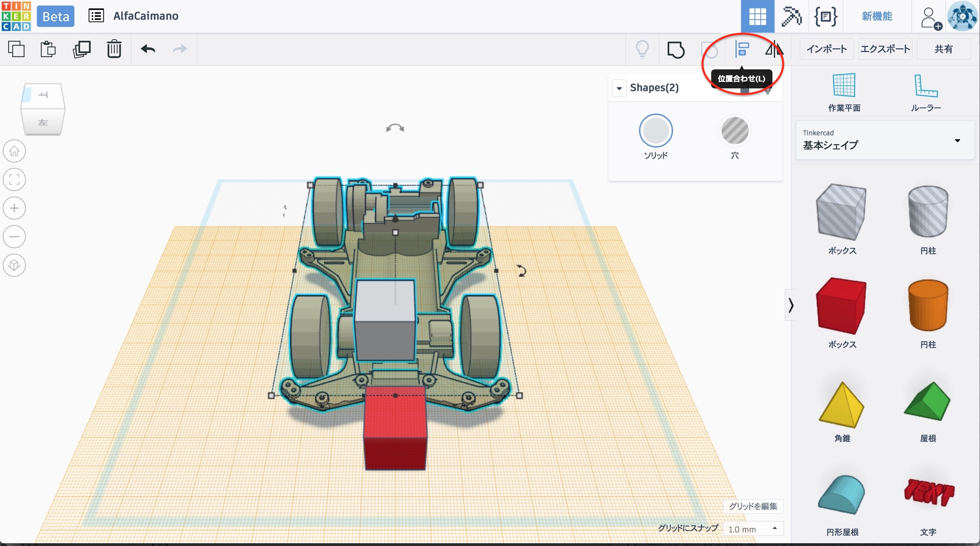
Task: Click the Mirror flip icon
Action: pyautogui.click(x=773, y=49)
